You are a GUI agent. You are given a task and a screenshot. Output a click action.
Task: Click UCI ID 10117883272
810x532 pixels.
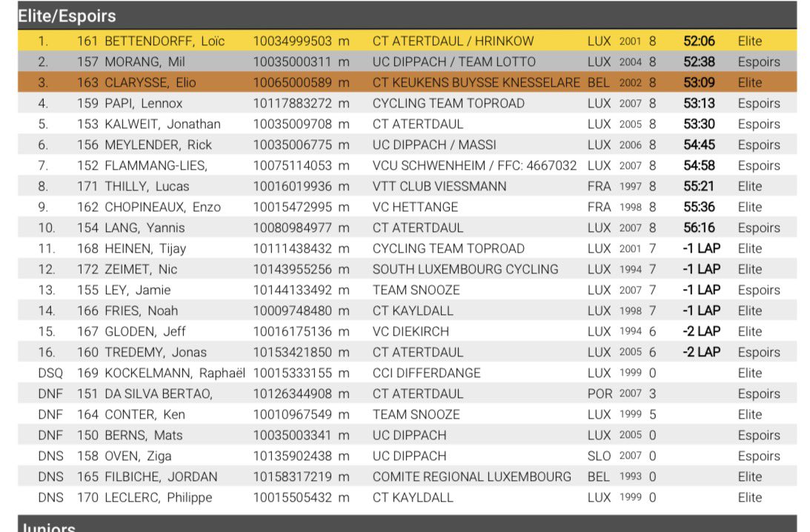292,103
